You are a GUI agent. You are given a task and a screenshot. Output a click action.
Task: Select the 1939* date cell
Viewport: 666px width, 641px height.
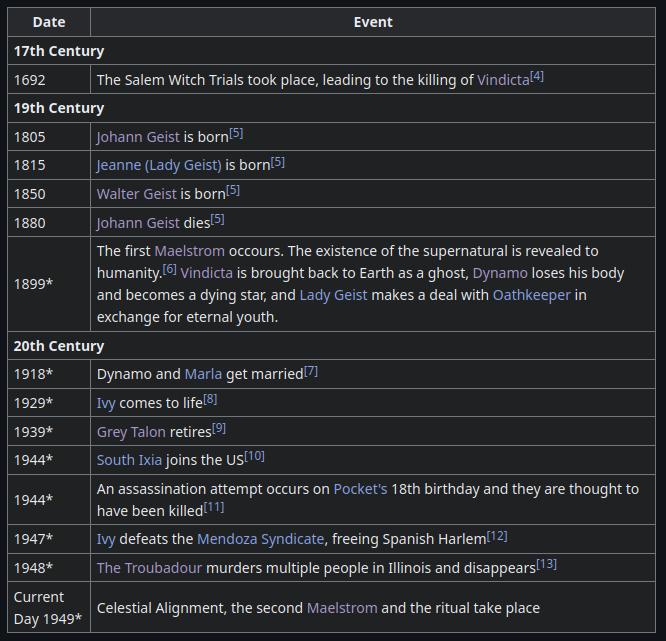(49, 432)
